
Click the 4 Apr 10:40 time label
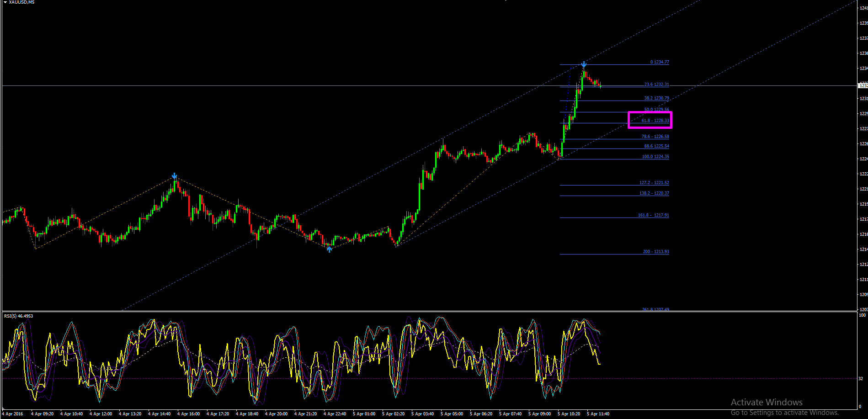click(72, 414)
